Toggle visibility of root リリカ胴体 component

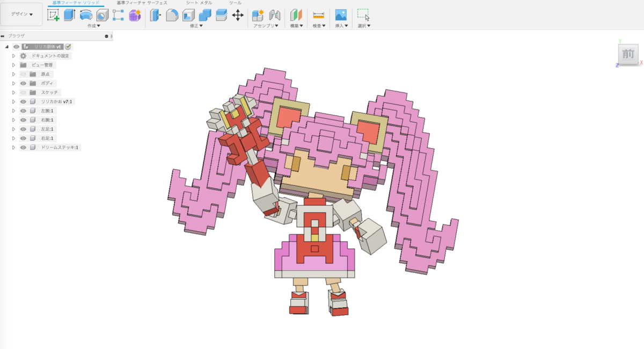tap(17, 47)
